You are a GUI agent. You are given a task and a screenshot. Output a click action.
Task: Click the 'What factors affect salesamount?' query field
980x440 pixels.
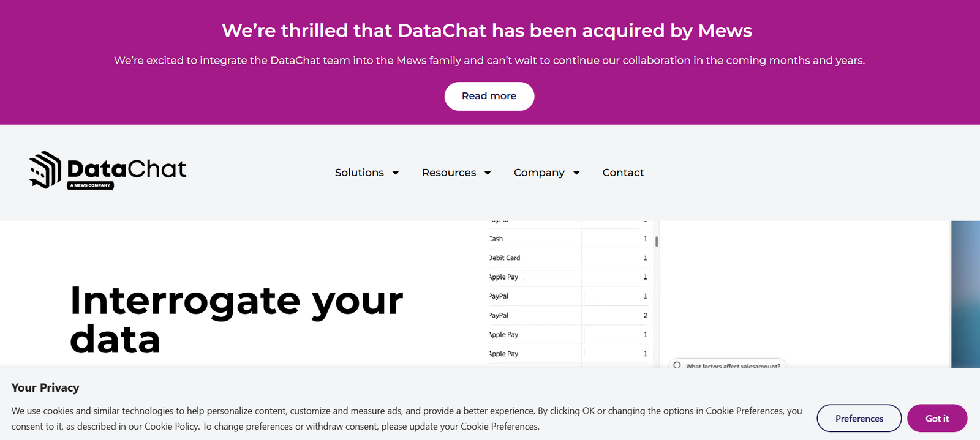(733, 365)
